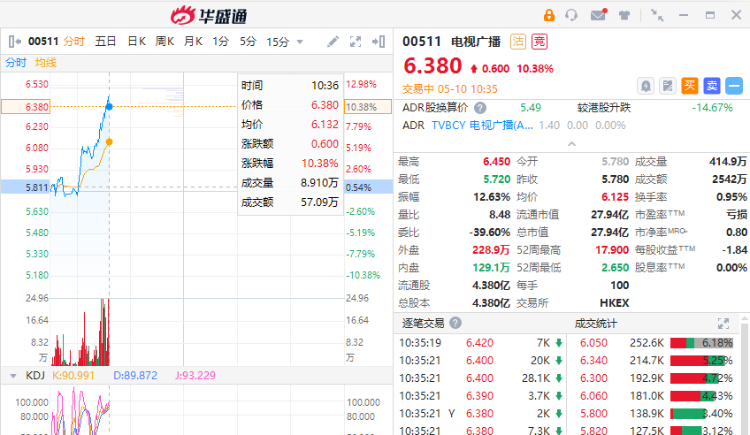Open customer service headset icon
The image size is (750, 435).
[572, 15]
